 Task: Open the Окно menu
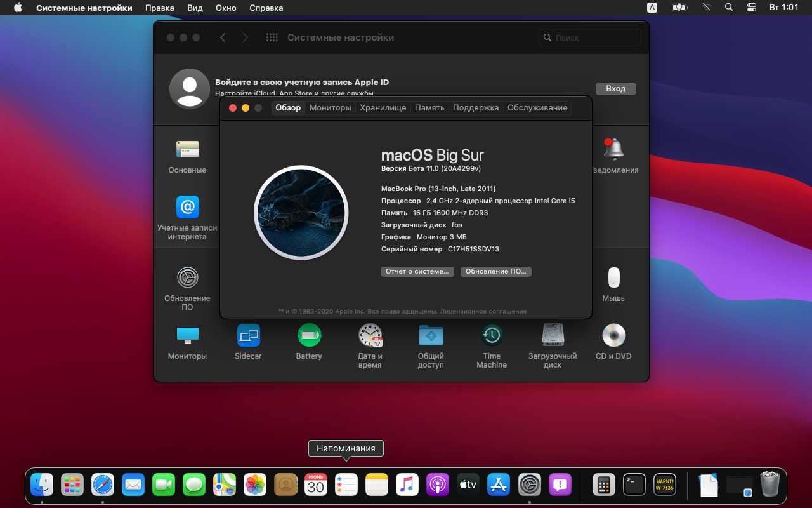tap(226, 8)
